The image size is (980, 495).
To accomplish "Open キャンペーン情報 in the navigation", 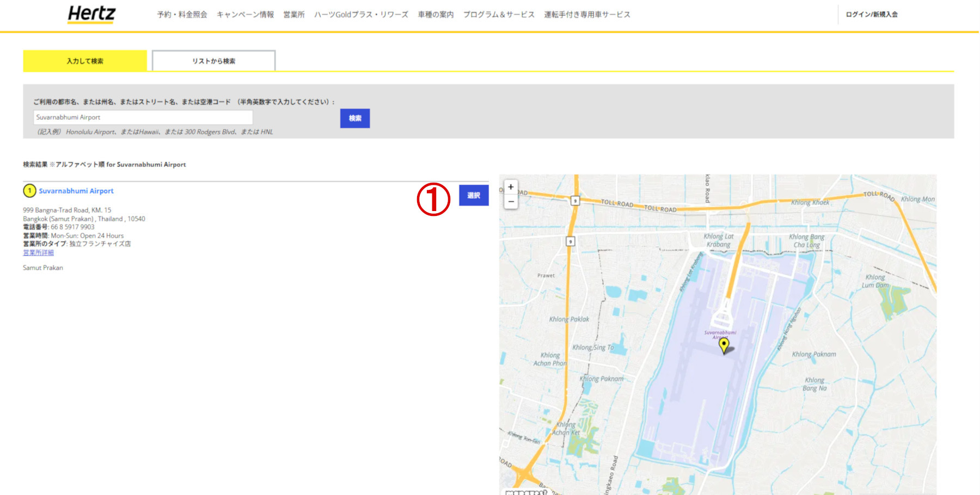I will (x=245, y=15).
